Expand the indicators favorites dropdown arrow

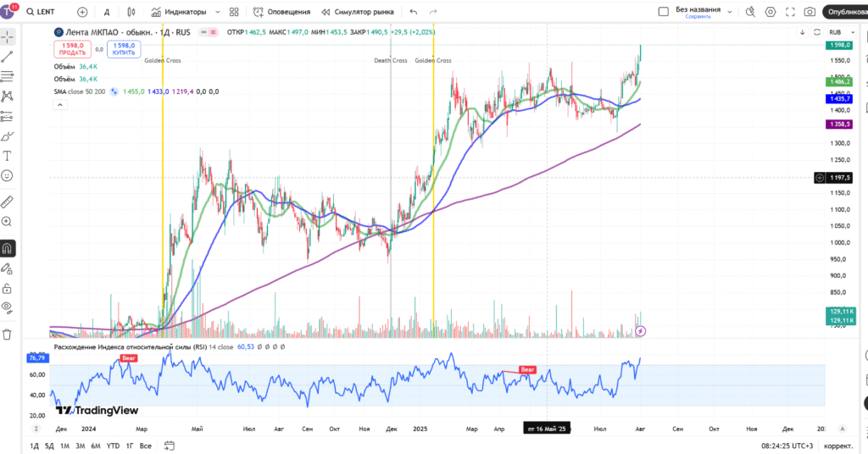(217, 12)
